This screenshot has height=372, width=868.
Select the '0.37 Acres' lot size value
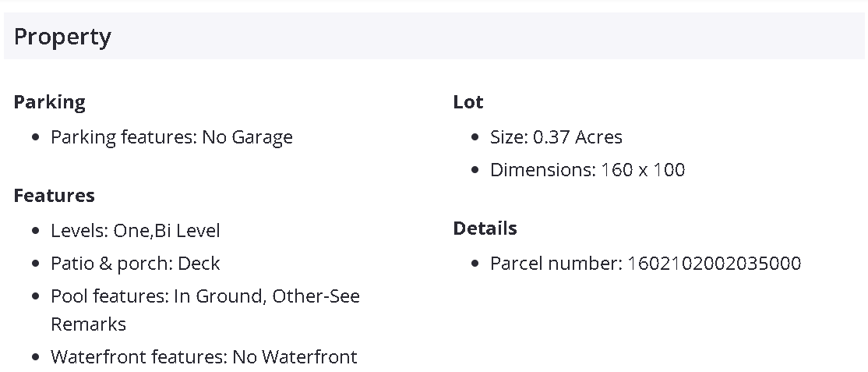click(x=577, y=137)
